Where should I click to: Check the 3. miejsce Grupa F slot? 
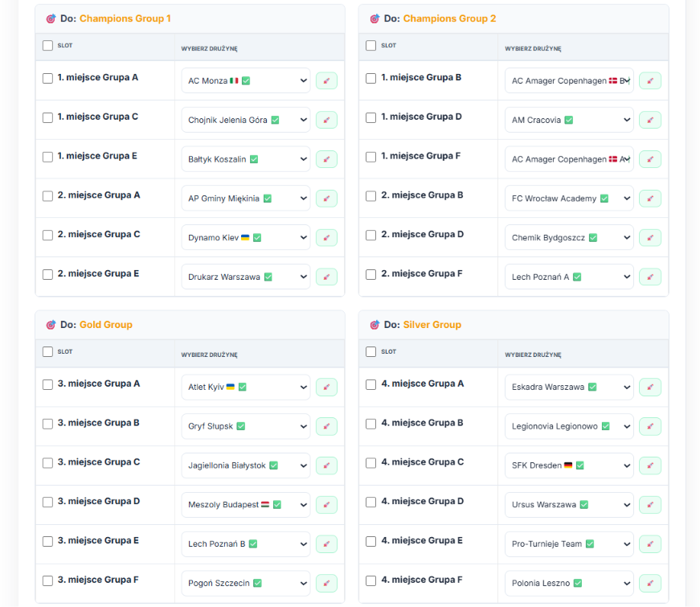tap(47, 580)
